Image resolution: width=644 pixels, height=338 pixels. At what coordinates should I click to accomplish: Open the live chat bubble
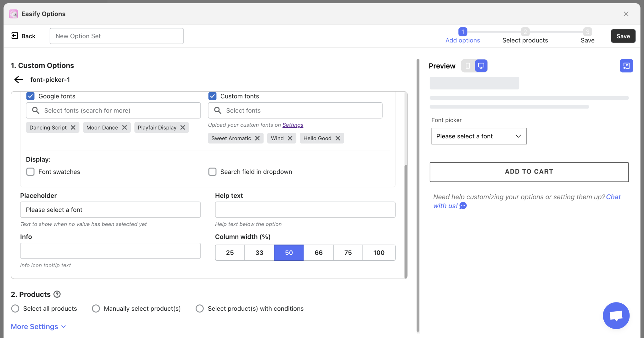click(x=616, y=315)
